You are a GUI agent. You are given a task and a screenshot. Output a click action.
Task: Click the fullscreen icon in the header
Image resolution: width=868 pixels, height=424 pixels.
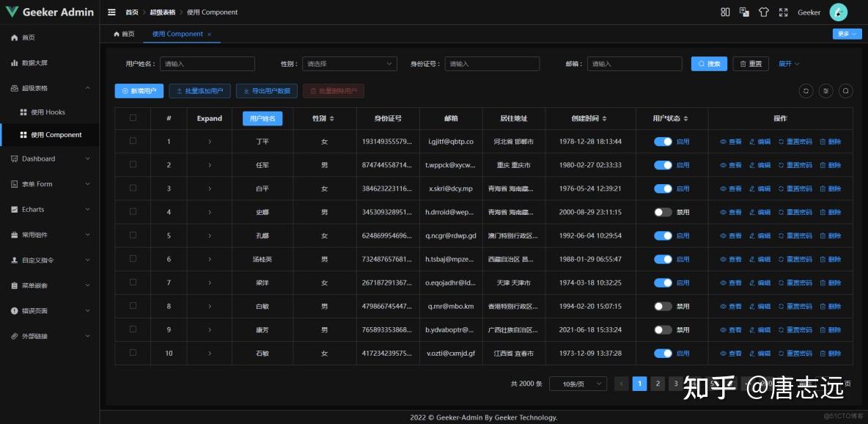(784, 12)
